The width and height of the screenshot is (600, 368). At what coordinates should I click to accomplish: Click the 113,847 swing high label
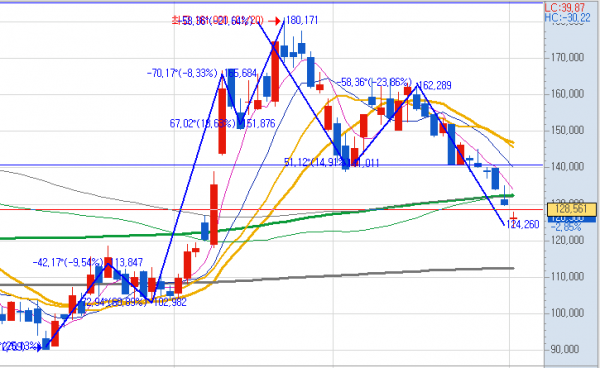point(127,262)
